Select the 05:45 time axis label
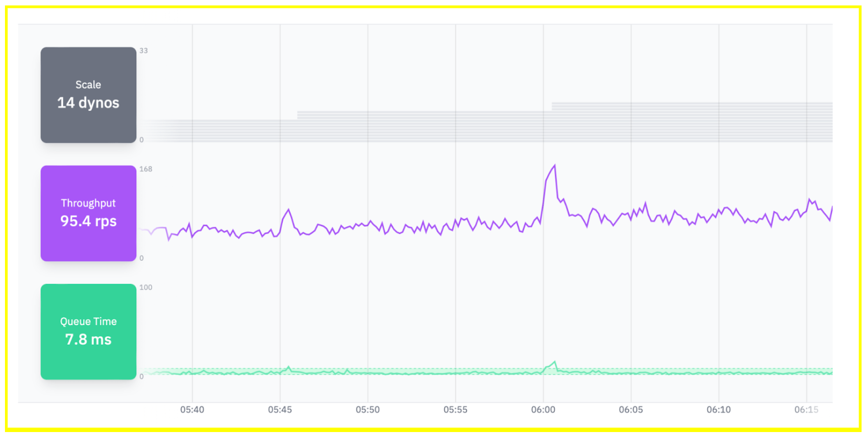The image size is (868, 436). [x=280, y=410]
